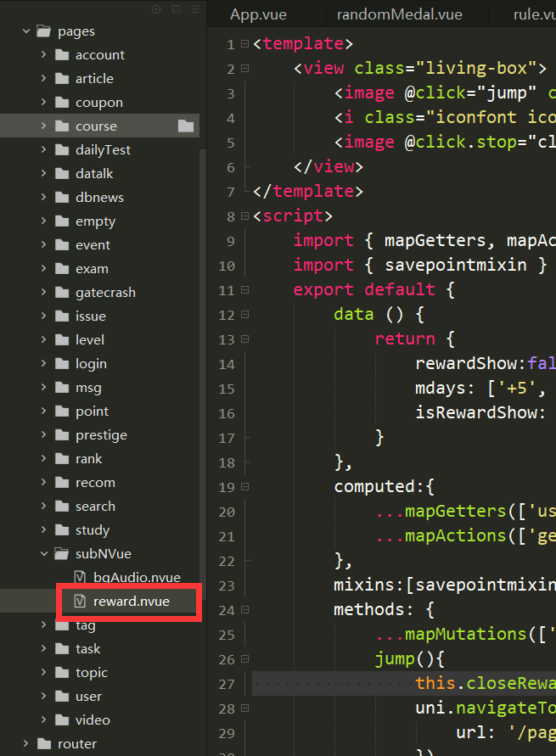Switch to the rule.vue tab
Screen dimensions: 556x756
(x=534, y=14)
